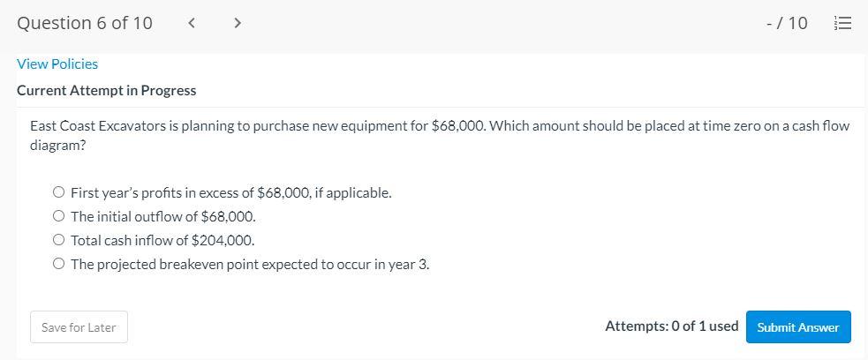This screenshot has height=360, width=868.
Task: Select "Total cash inflow of $204,000" option
Action: tap(58, 240)
